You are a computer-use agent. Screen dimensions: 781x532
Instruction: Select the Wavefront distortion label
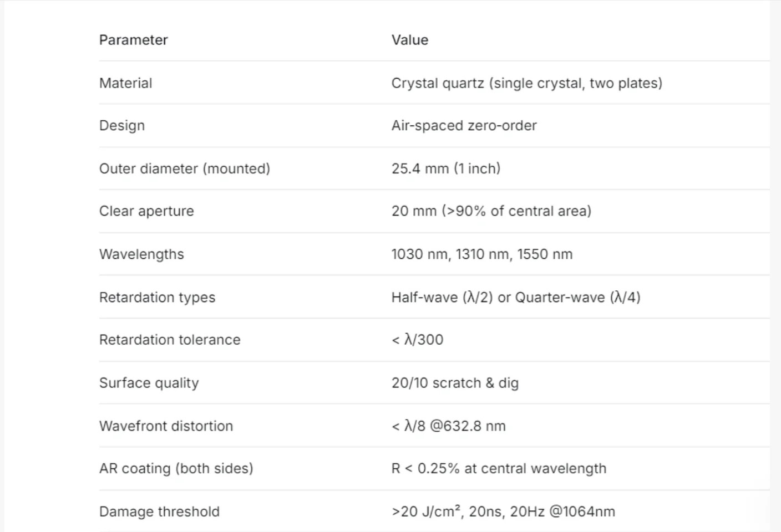(x=166, y=426)
